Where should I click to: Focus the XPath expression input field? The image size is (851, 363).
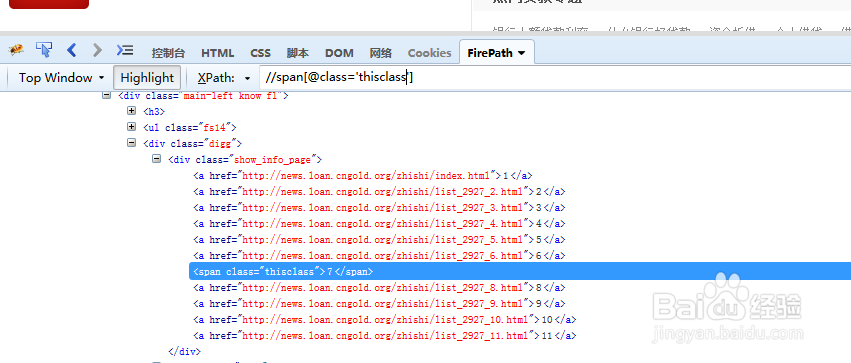click(x=555, y=78)
